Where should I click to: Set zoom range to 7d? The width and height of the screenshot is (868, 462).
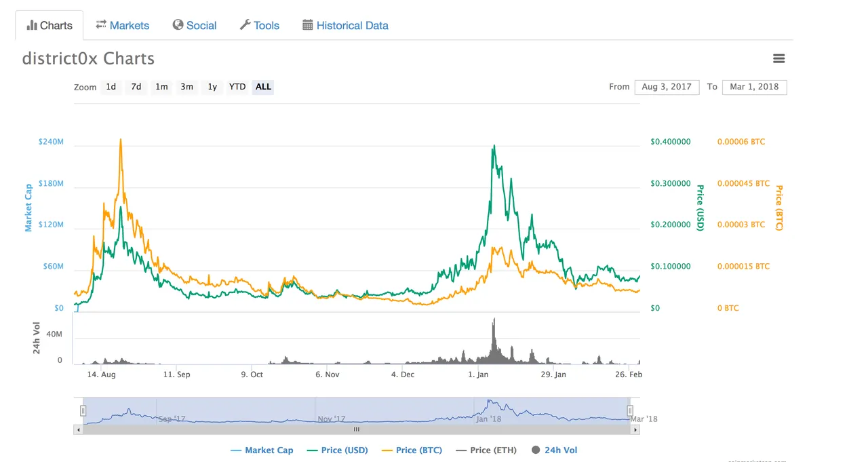[x=136, y=87]
